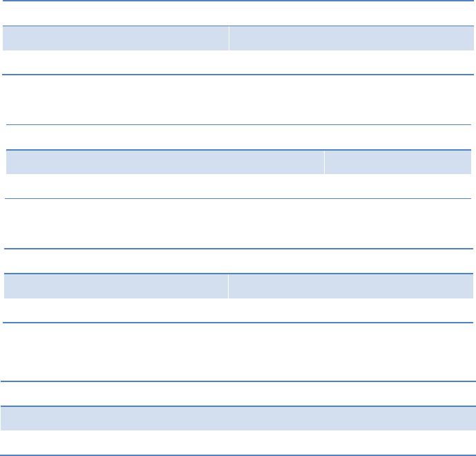Click the right shaded cell of the third table

[x=351, y=286]
